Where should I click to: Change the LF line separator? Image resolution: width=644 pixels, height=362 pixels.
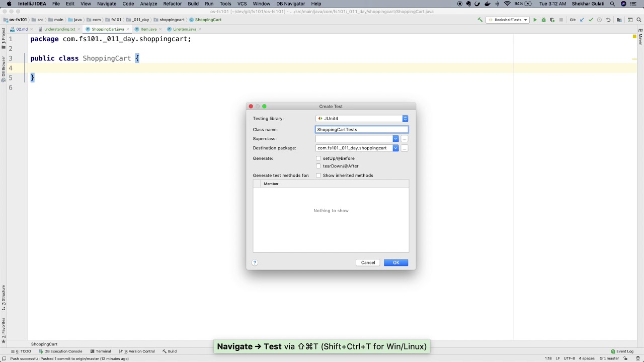[x=557, y=358]
